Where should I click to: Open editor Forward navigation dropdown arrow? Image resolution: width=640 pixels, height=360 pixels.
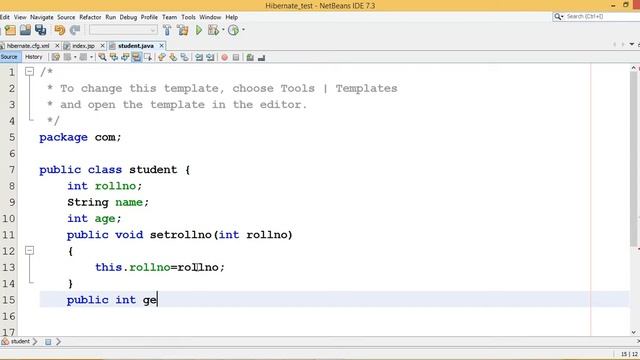(x=91, y=57)
